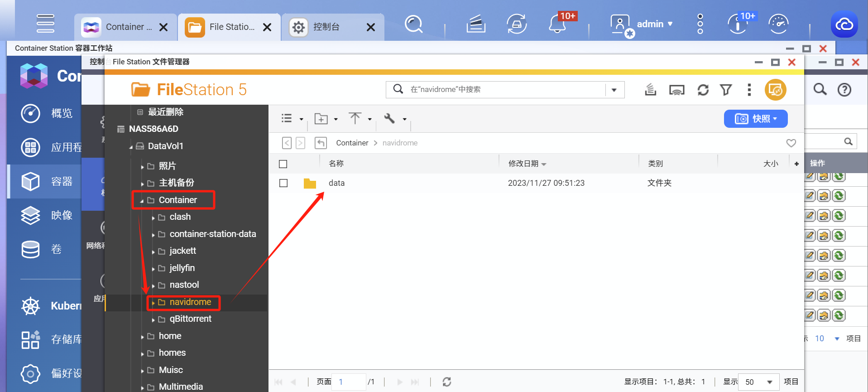868x392 pixels.
Task: Select the clash folder in tree
Action: coord(180,217)
